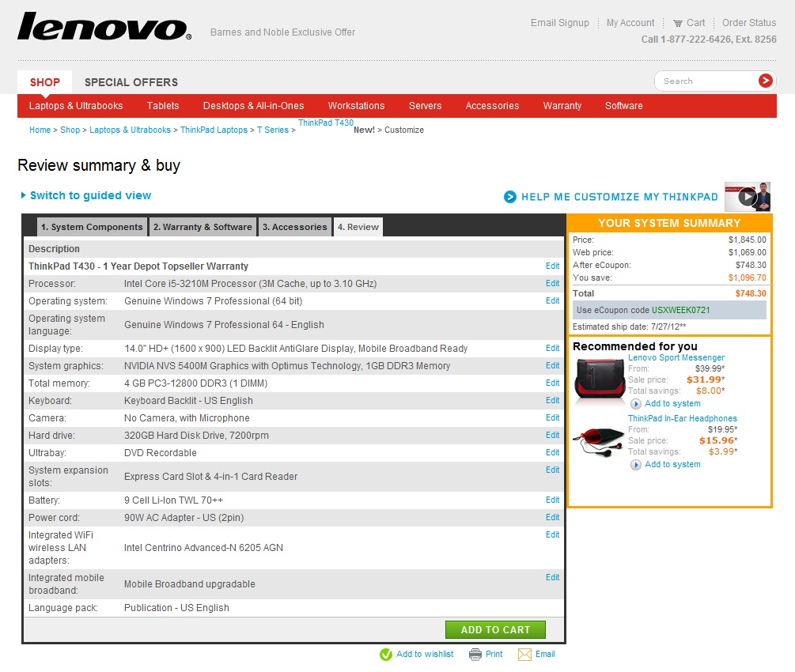The width and height of the screenshot is (795, 672).
Task: Go to ThinkPad Laptops breadcrumb
Action: click(214, 130)
